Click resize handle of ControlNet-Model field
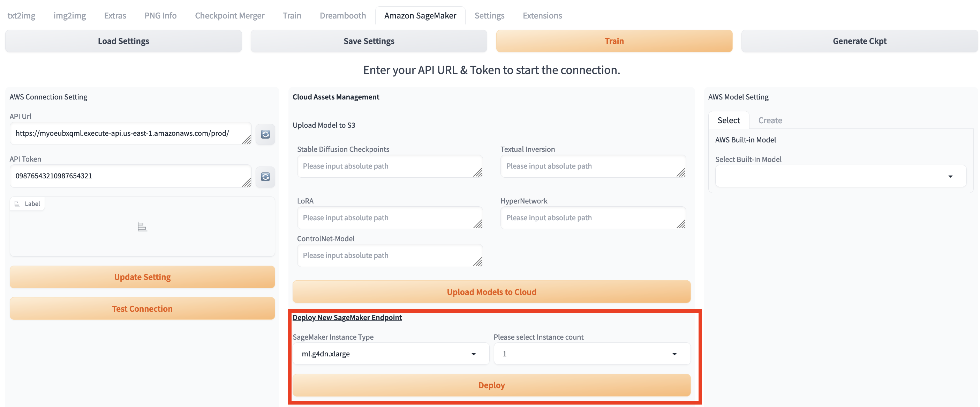This screenshot has width=980, height=407. click(x=477, y=261)
